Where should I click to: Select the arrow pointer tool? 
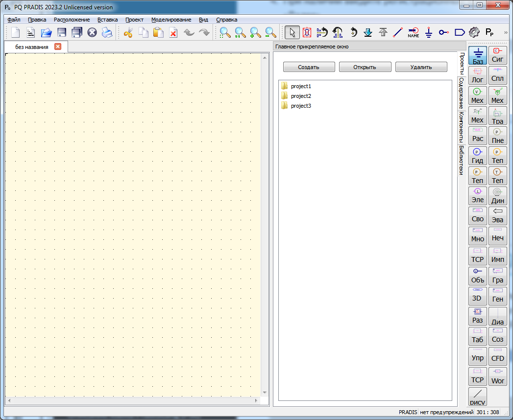[292, 33]
